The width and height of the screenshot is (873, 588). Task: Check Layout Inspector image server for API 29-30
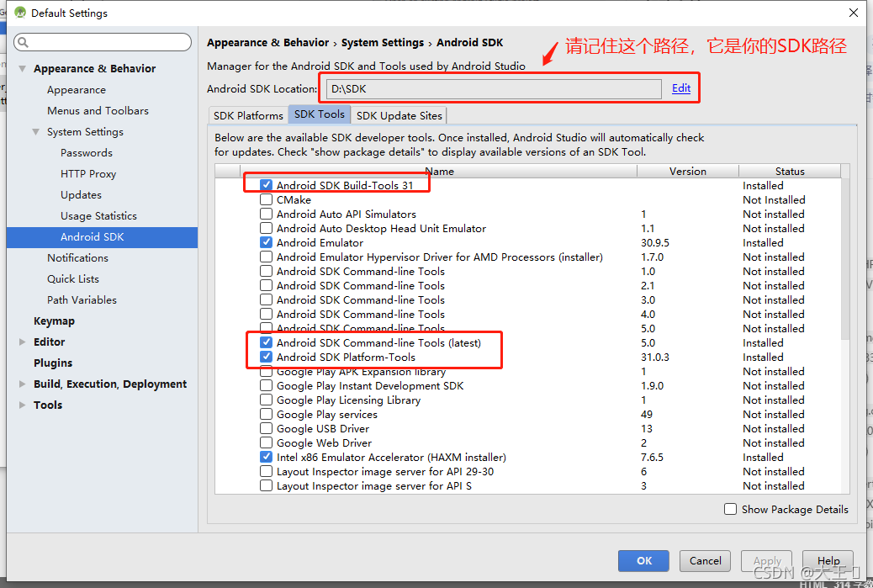tap(266, 471)
